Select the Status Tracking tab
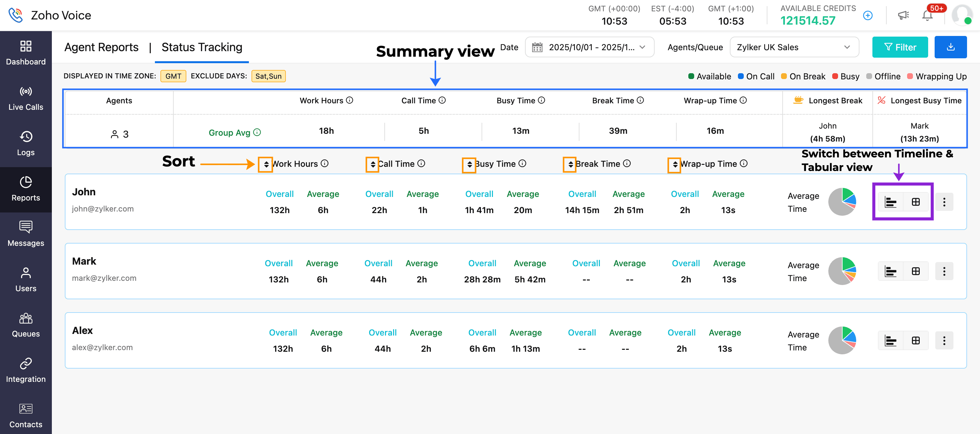Screen dimensions: 980x434 pyautogui.click(x=202, y=47)
